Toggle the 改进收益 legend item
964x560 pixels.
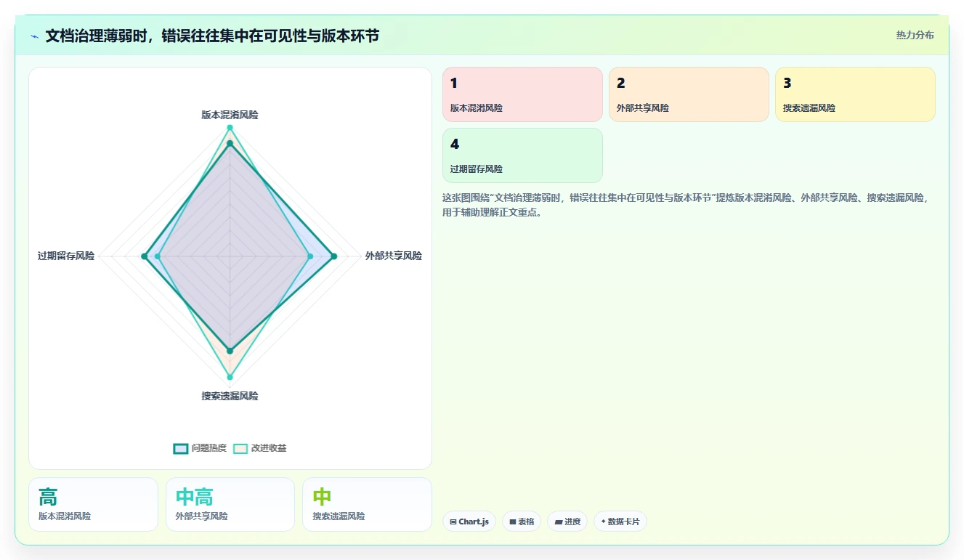coord(259,448)
